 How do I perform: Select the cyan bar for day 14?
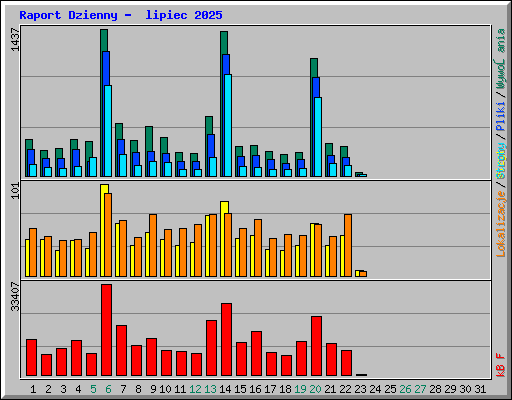228,125
